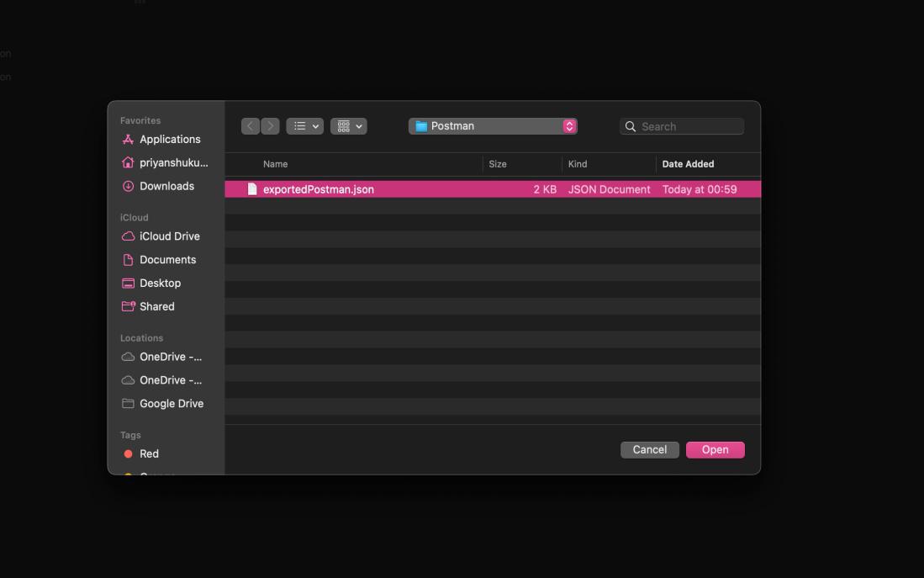The image size is (924, 578).
Task: Click the Today at 00:59 date cell
Action: tap(700, 189)
